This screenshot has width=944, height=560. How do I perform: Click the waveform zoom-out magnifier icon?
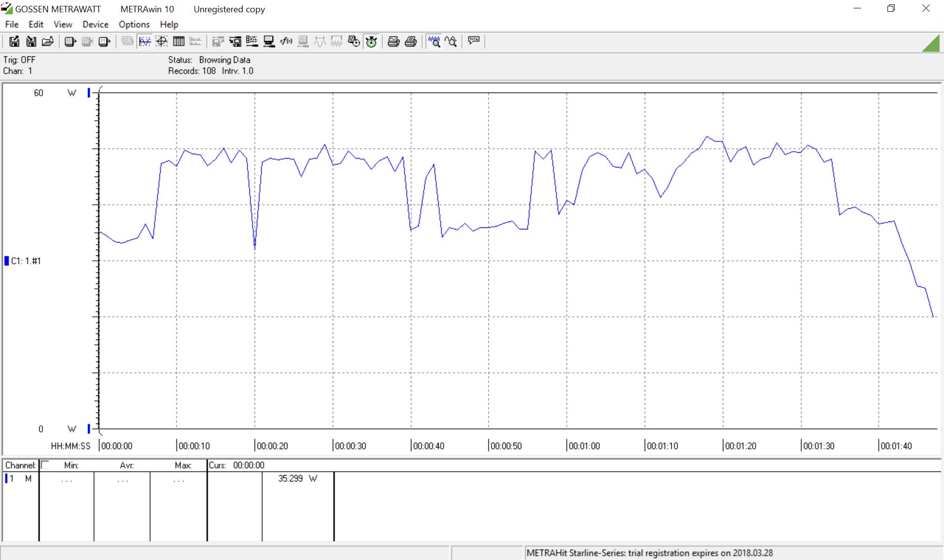451,41
